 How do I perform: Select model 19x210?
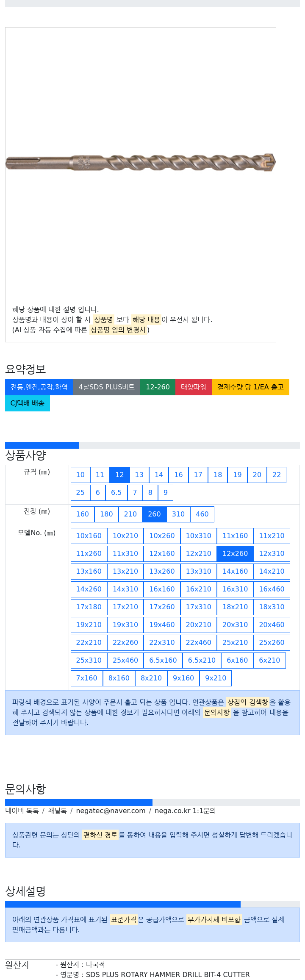click(89, 625)
